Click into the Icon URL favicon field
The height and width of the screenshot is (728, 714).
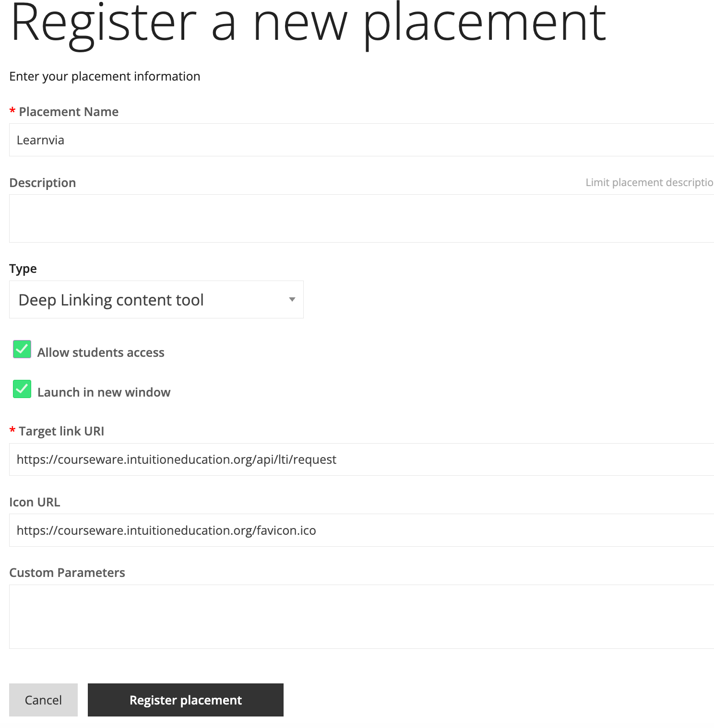361,530
